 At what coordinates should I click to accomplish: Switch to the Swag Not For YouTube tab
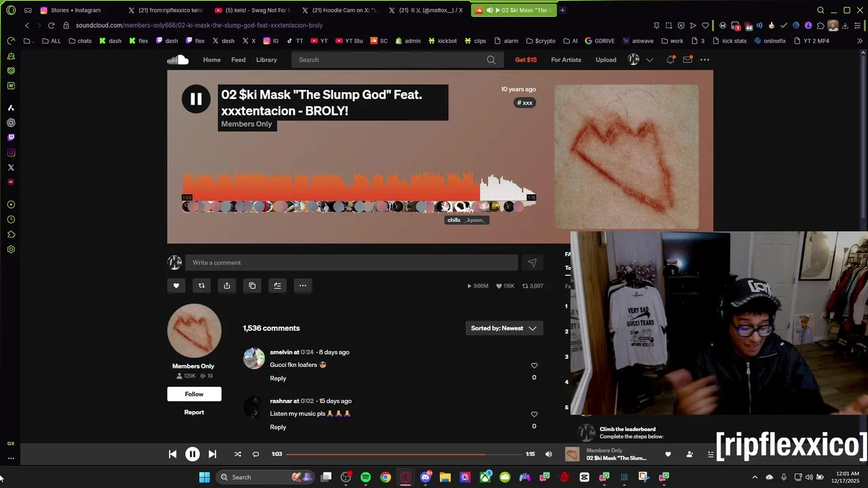point(252,10)
